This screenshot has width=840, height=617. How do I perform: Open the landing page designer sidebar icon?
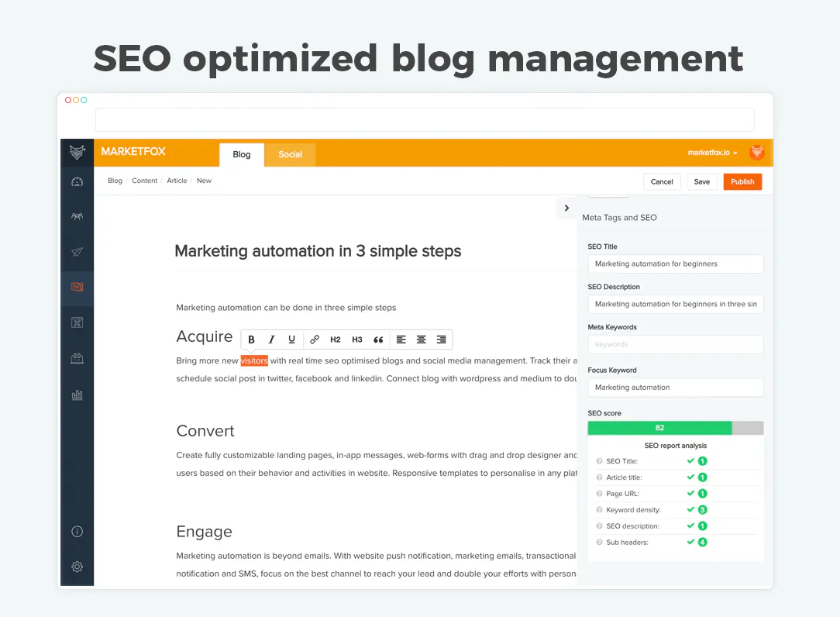pos(77,322)
